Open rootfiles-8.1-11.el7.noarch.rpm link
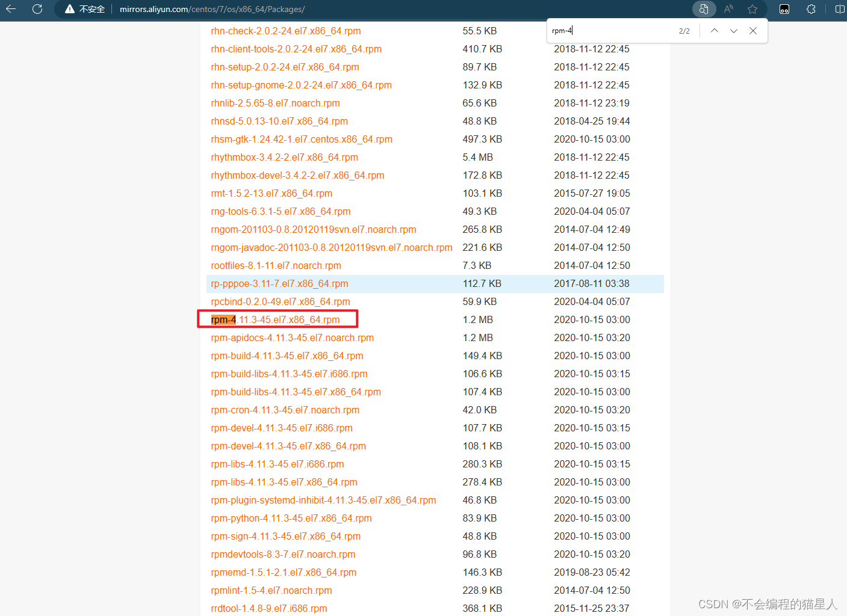847x616 pixels. pyautogui.click(x=276, y=265)
